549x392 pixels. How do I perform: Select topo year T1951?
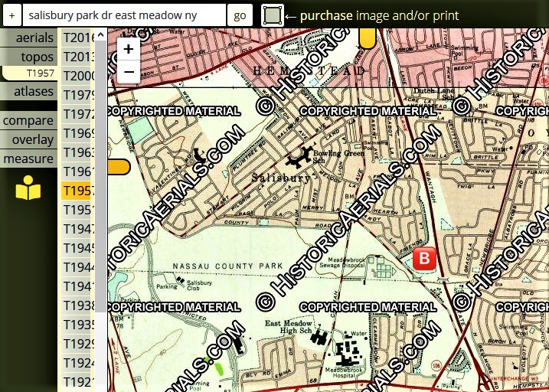click(77, 210)
